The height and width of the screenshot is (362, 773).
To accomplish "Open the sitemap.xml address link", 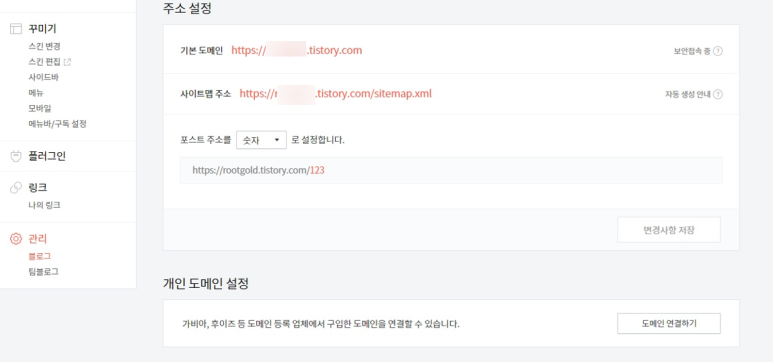I will (336, 94).
